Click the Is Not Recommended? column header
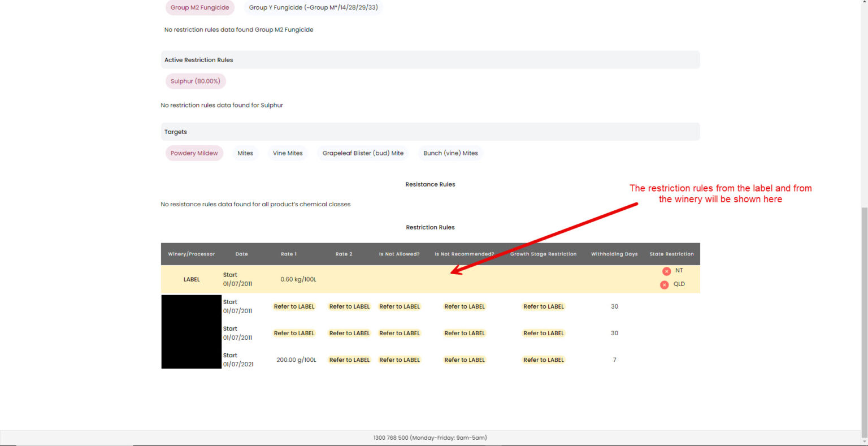The width and height of the screenshot is (868, 446). point(465,254)
